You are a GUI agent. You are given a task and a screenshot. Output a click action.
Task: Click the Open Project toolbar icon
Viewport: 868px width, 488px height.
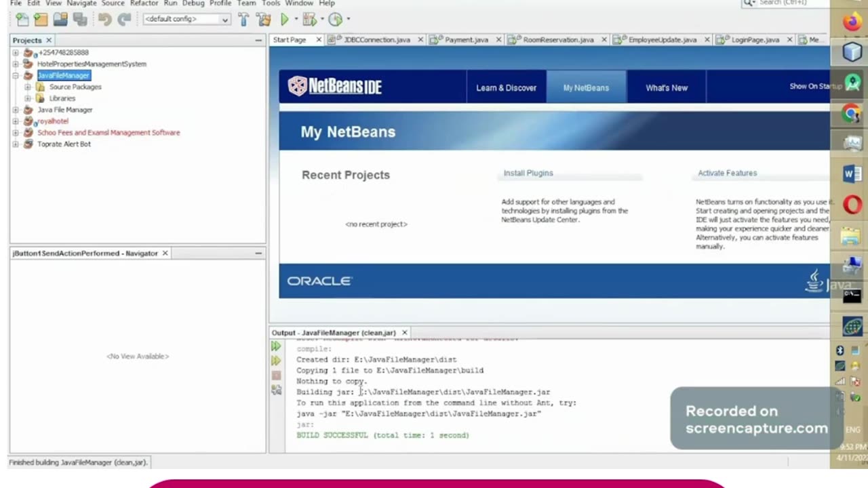tap(60, 20)
